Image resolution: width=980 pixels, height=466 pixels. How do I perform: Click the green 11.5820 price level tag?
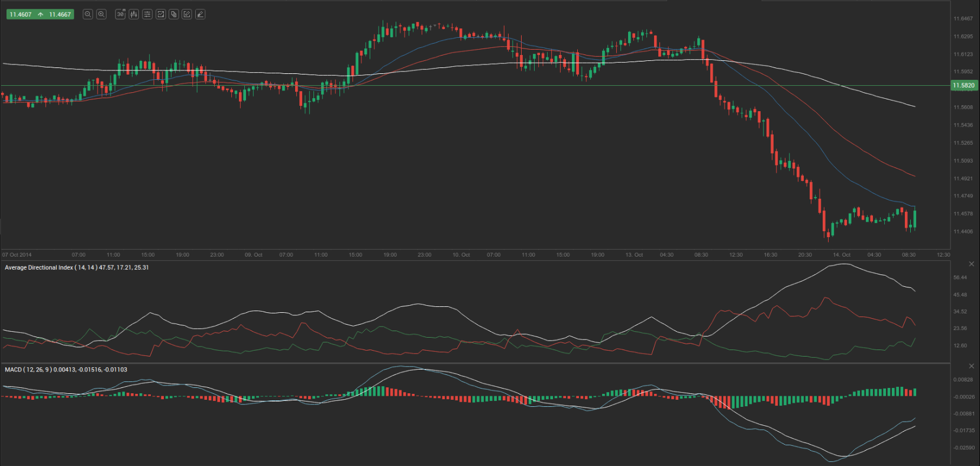[963, 86]
